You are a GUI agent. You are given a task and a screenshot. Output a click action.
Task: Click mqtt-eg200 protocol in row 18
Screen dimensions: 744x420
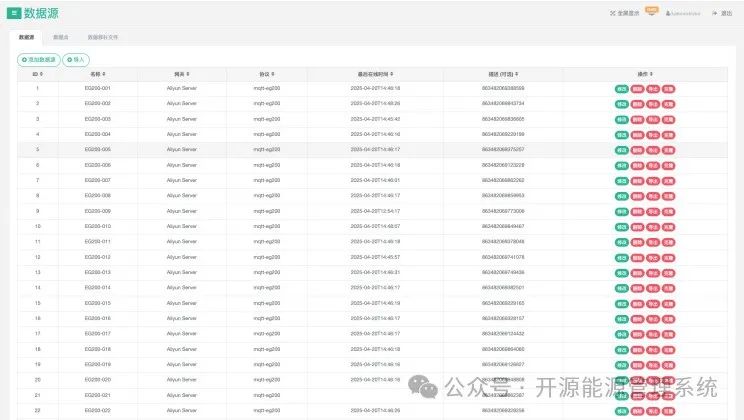(x=267, y=349)
